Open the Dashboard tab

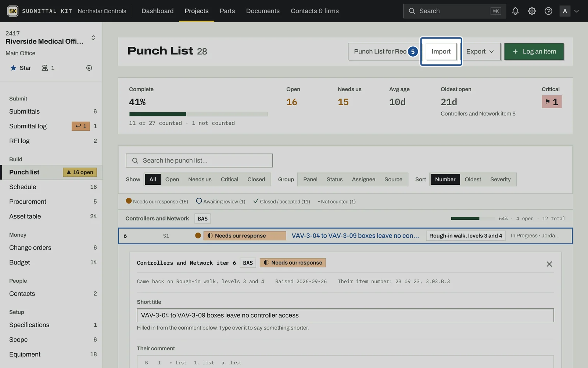point(157,11)
